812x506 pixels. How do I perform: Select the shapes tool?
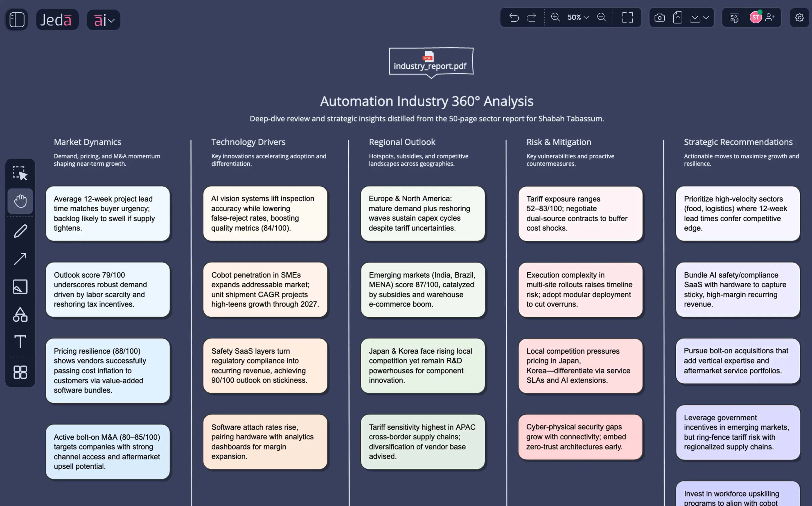[x=20, y=315]
